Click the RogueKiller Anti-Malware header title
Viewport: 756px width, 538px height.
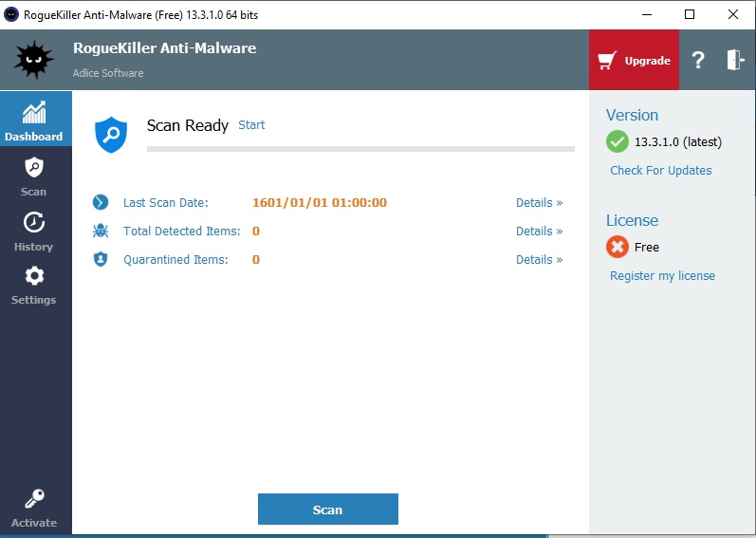pyautogui.click(x=164, y=47)
